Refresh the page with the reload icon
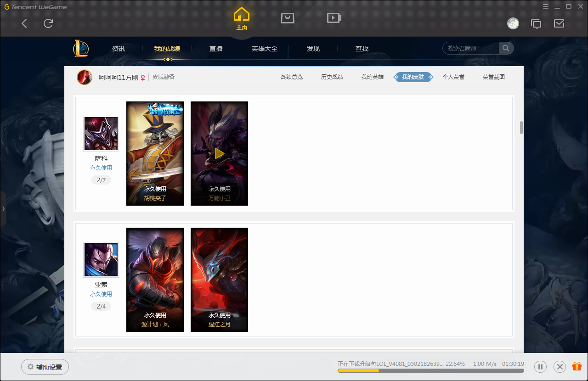This screenshot has width=588, height=381. pos(48,23)
